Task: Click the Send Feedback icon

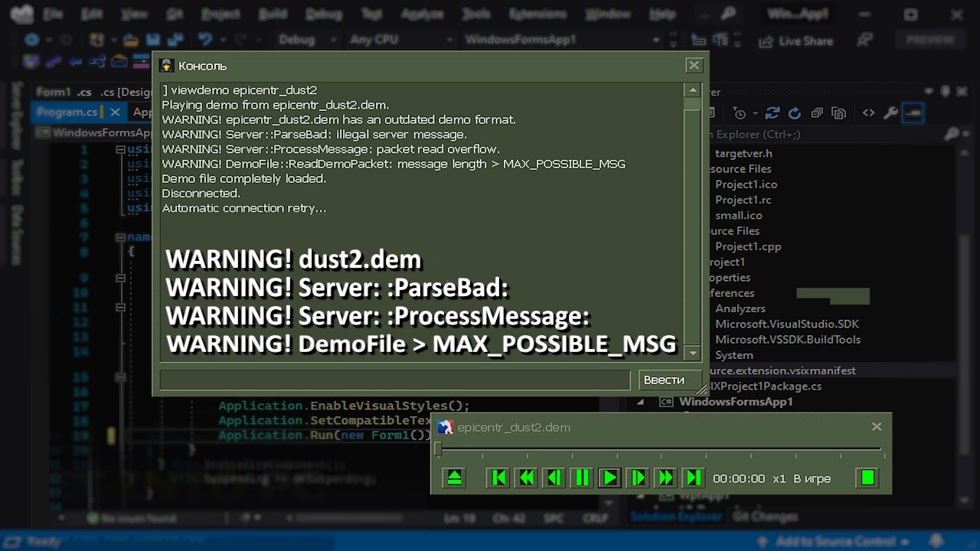Action: point(864,40)
